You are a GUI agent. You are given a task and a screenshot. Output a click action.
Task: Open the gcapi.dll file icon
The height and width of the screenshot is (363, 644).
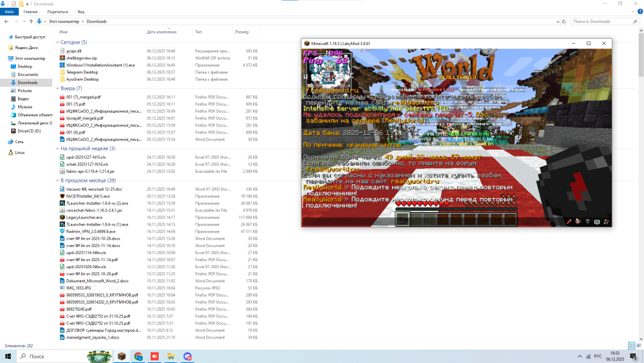click(x=62, y=51)
